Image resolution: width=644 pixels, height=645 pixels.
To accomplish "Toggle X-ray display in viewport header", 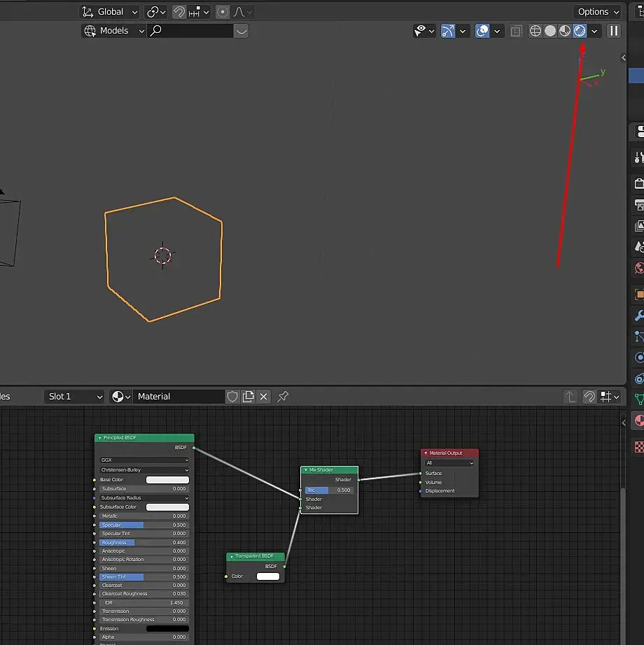I will [516, 31].
